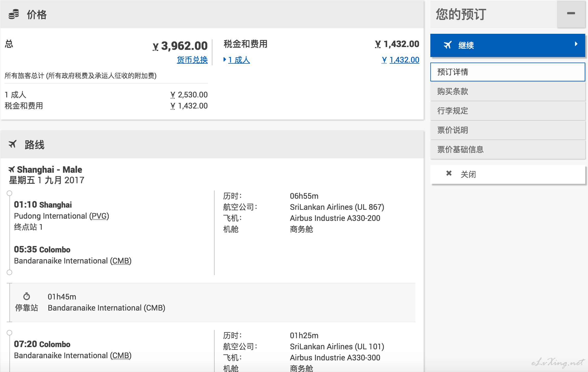Click the 您的预订 panel title

[461, 14]
